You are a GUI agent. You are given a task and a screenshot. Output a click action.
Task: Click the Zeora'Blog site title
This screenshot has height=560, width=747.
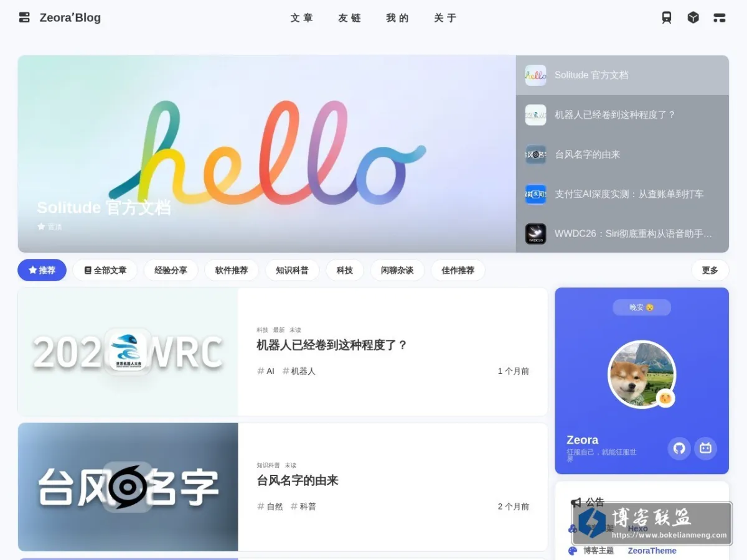tap(70, 17)
